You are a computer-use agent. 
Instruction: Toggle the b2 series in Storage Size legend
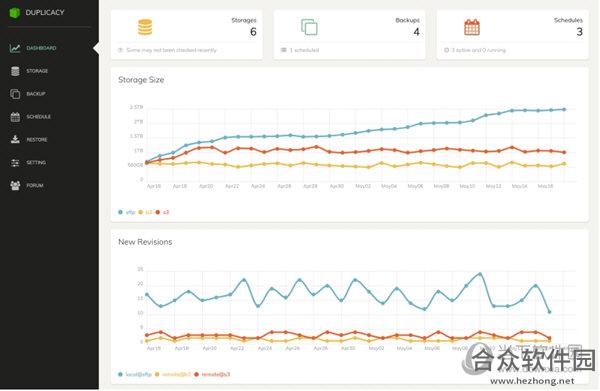click(145, 212)
